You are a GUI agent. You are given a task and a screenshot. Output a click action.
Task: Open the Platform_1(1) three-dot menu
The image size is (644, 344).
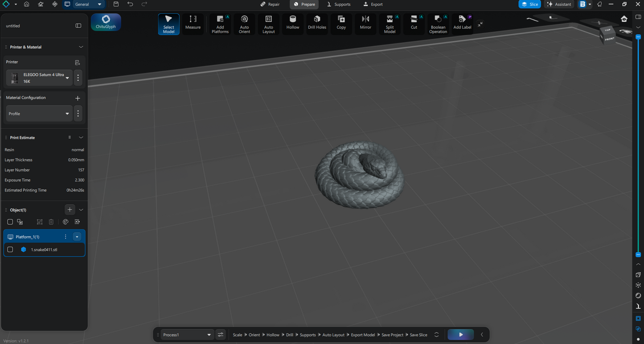pyautogui.click(x=66, y=237)
